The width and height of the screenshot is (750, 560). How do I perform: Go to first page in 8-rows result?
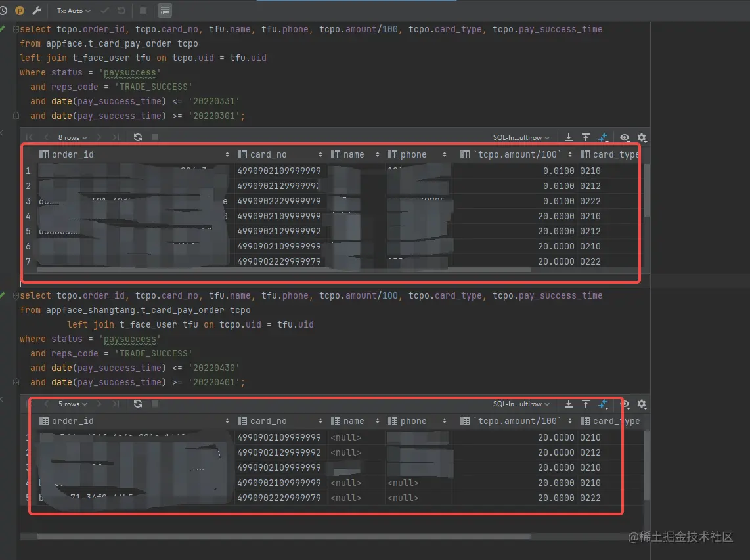coord(29,137)
